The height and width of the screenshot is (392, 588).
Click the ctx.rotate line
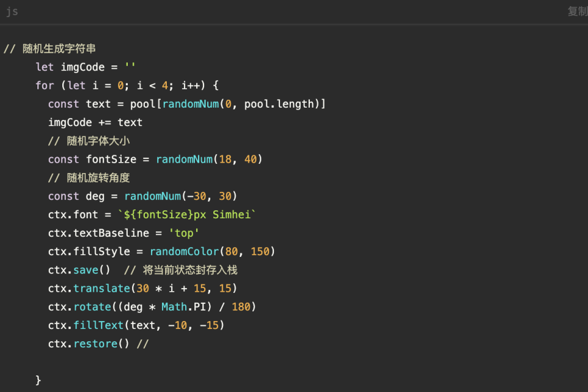[x=152, y=307]
